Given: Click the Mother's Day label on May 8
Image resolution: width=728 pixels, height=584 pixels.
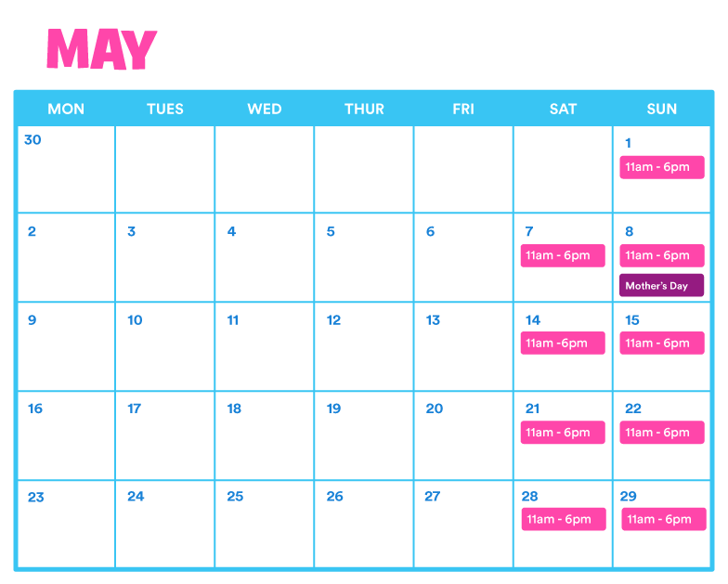Looking at the screenshot, I should pos(661,285).
